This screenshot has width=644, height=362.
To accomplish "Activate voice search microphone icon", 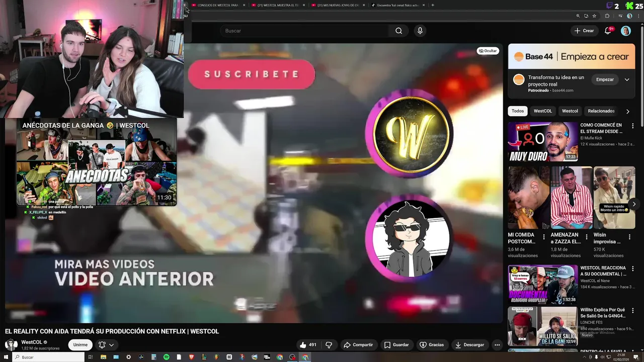I will (x=420, y=31).
